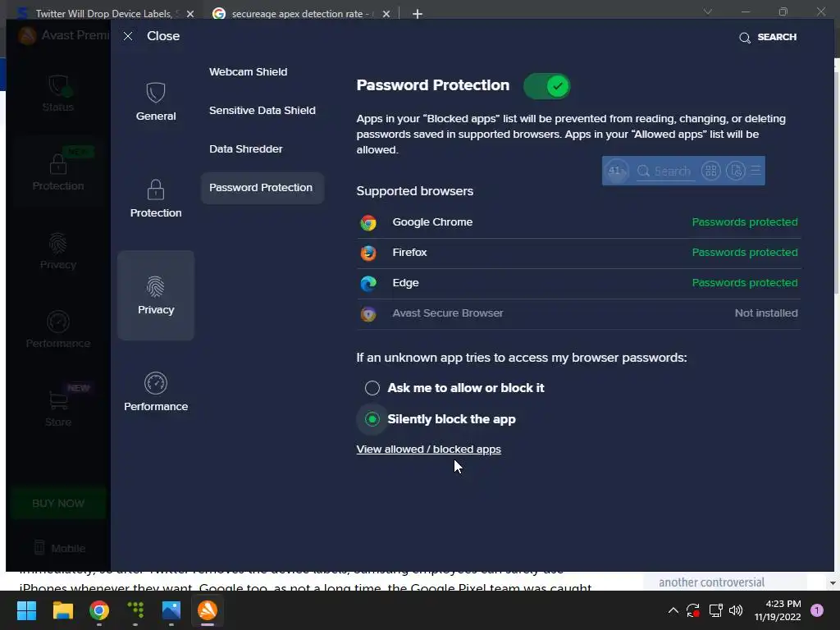Open File Explorer from taskbar
840x630 pixels.
(62, 610)
